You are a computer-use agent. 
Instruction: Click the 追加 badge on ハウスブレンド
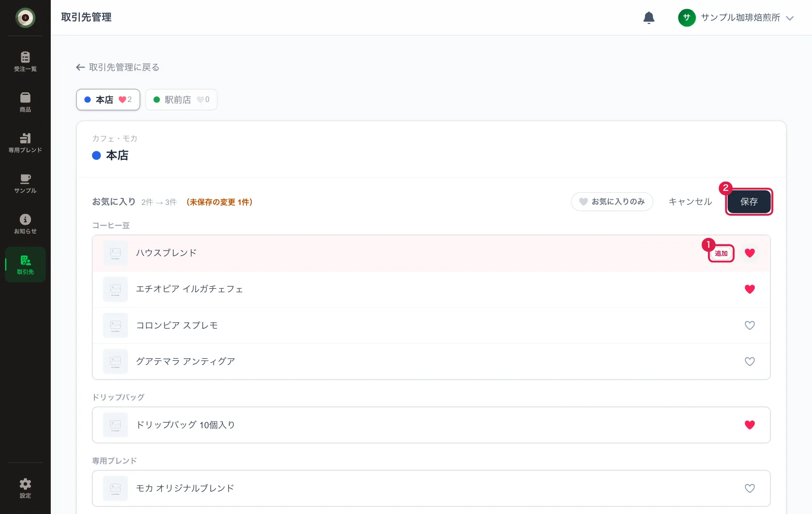point(721,253)
